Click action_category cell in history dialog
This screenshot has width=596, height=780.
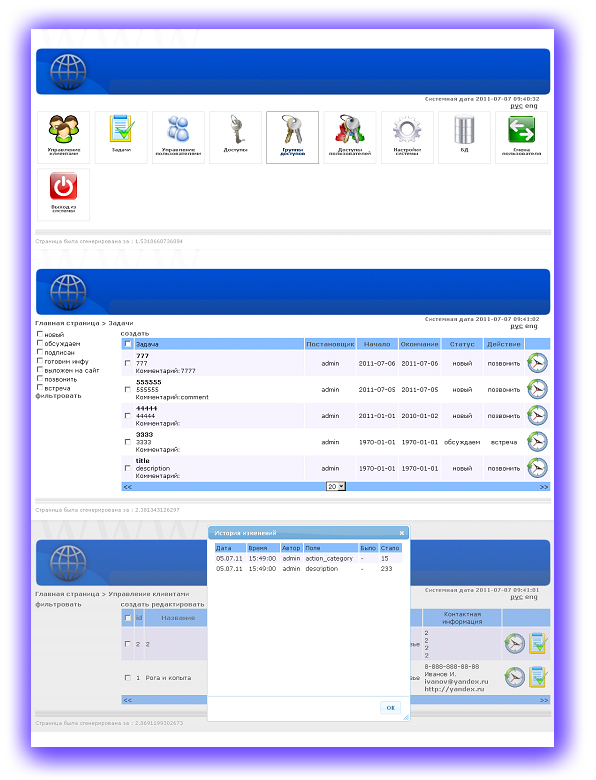click(x=329, y=559)
